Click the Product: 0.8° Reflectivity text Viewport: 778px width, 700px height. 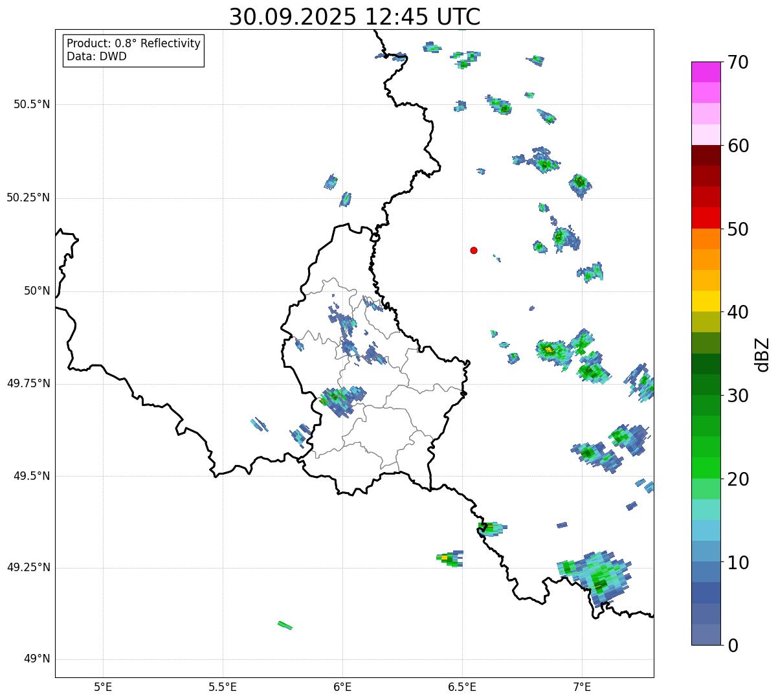133,43
